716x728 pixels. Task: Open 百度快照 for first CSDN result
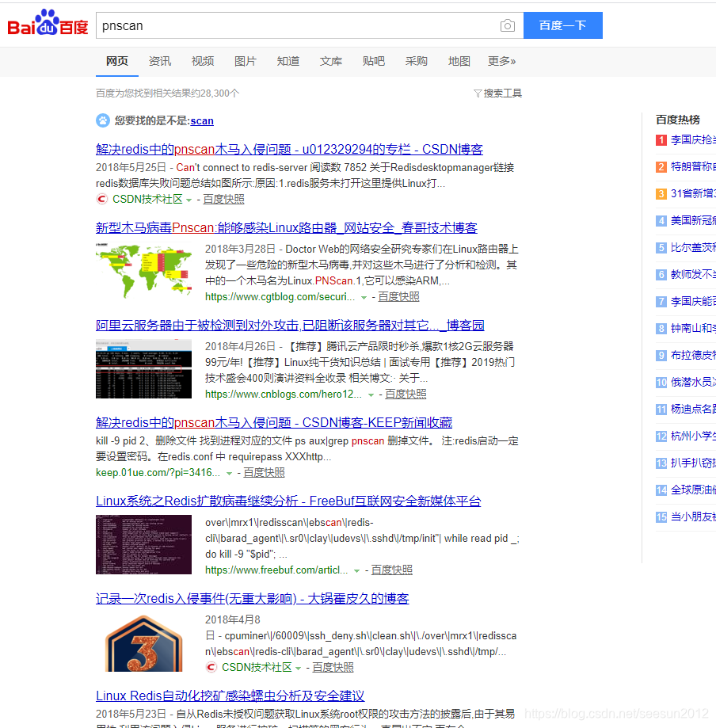point(223,199)
